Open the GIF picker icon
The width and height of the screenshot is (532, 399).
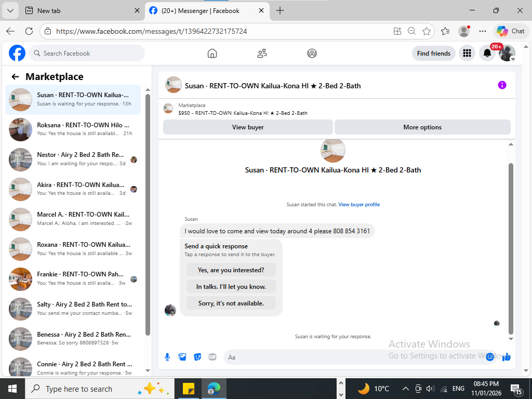point(212,357)
